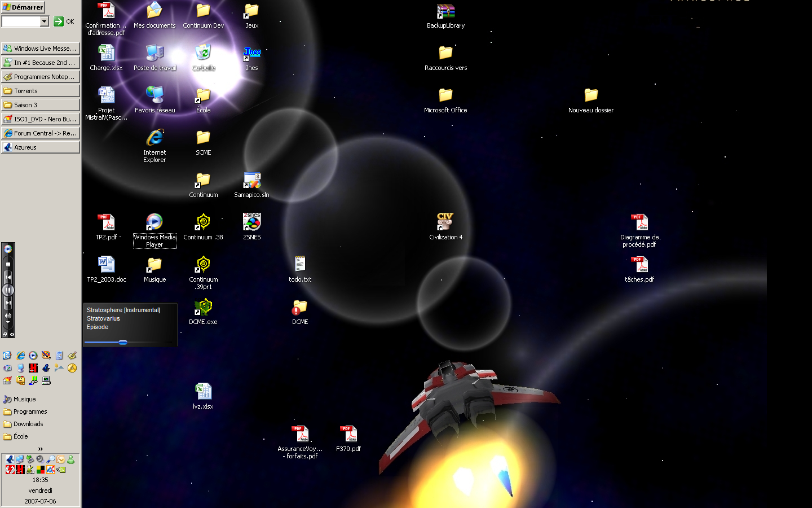The width and height of the screenshot is (812, 508).
Task: Open Continuum Dev folder icon
Action: (x=203, y=16)
